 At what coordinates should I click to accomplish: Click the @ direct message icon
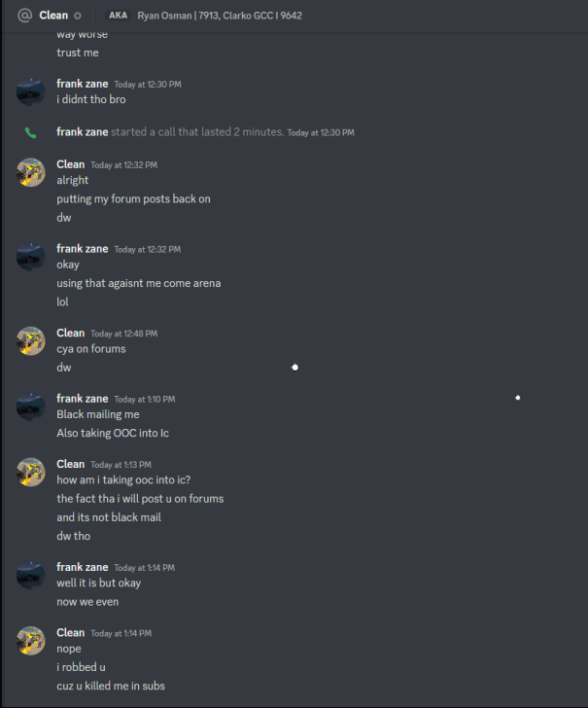click(24, 16)
